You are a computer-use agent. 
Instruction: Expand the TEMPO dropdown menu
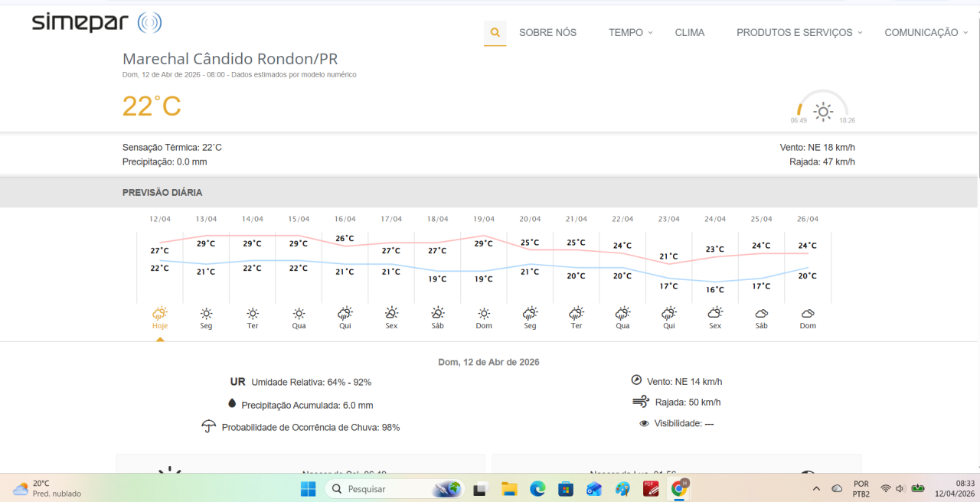tap(631, 33)
